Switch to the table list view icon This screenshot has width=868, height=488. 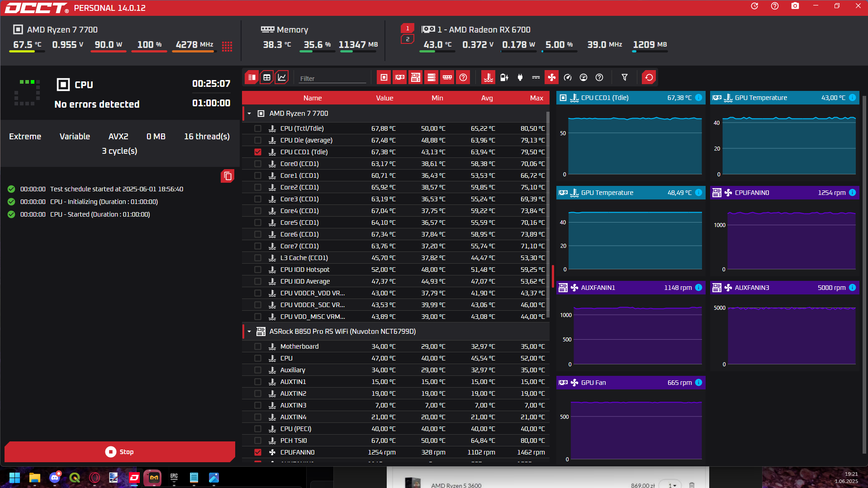252,77
